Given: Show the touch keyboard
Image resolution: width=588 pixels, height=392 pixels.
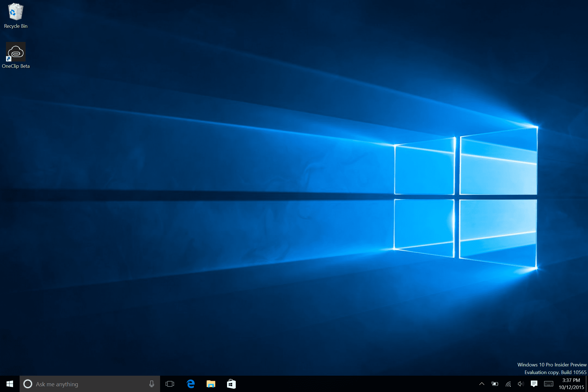Looking at the screenshot, I should point(549,384).
